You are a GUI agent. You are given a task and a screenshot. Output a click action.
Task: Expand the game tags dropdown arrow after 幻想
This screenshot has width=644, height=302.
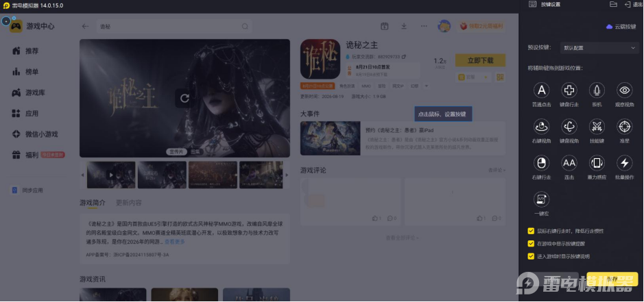427,86
